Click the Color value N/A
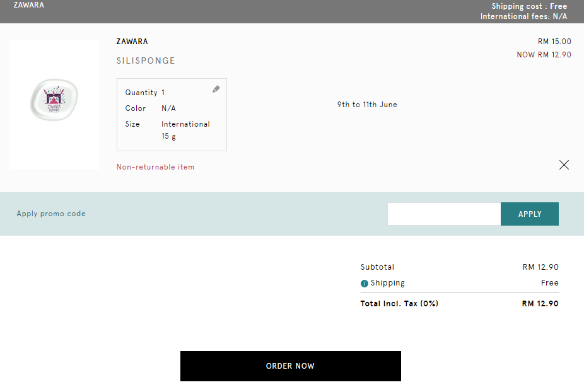Screen dimensions: 584x392 168,108
